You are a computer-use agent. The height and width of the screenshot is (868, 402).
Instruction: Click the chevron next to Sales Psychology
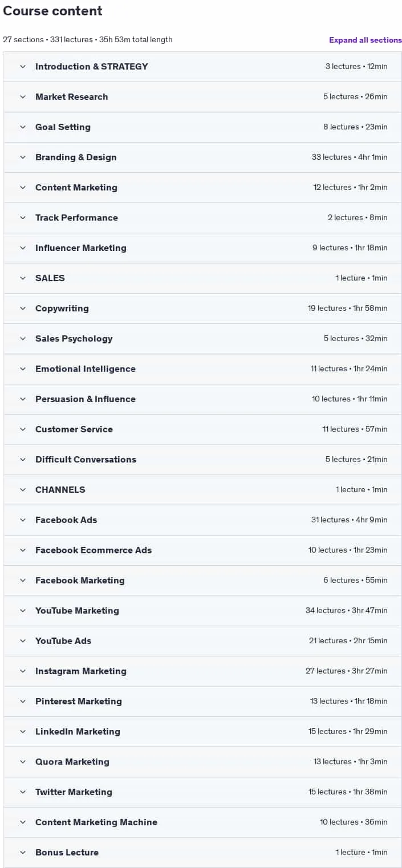coord(23,338)
